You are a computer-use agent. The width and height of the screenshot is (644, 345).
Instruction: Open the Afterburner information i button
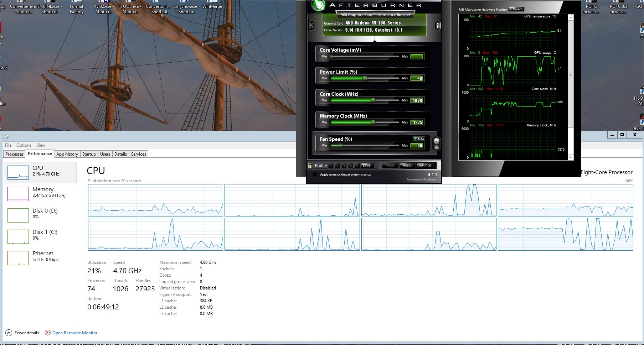tap(438, 25)
